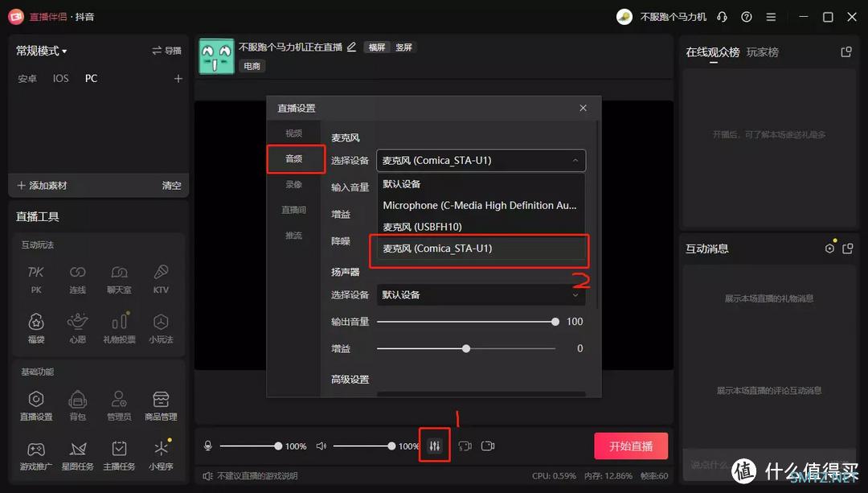Click the record video camera icon
Screen dimensions: 868x493
coord(488,446)
